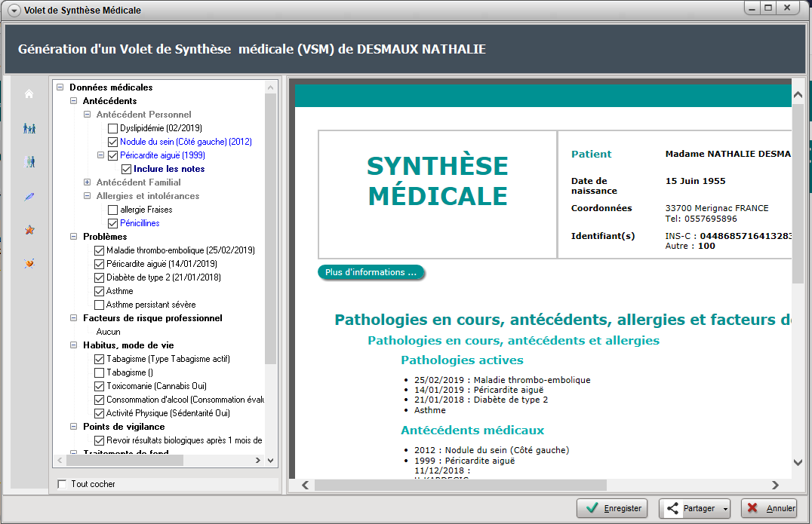Click the Plus d'informations button
Viewport: 812px width, 524px height.
(x=371, y=272)
